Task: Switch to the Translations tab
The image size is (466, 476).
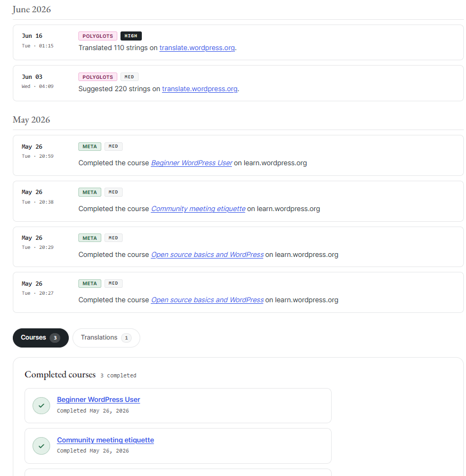Action: (x=106, y=338)
